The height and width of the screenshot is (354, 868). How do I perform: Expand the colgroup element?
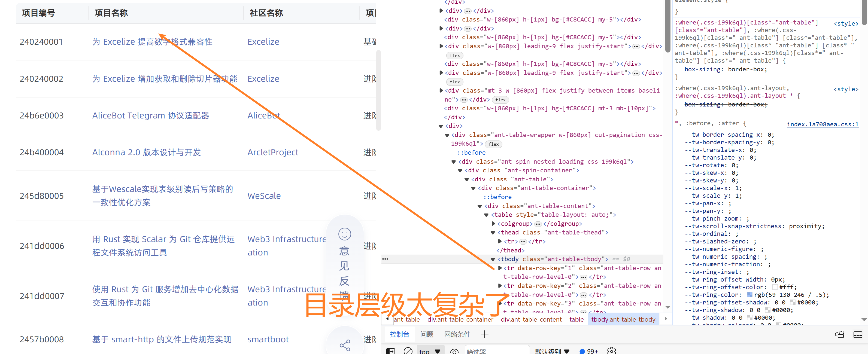coord(493,223)
